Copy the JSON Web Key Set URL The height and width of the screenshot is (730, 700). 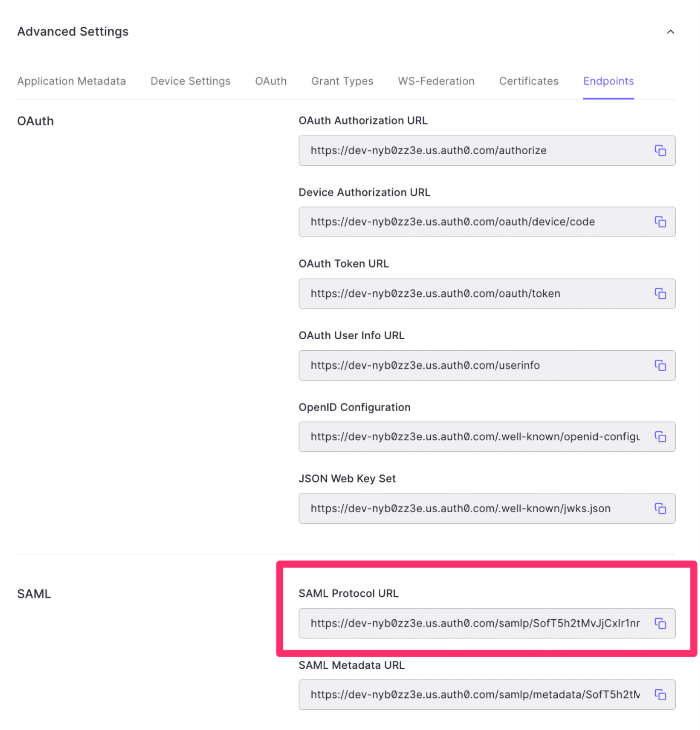pos(661,509)
